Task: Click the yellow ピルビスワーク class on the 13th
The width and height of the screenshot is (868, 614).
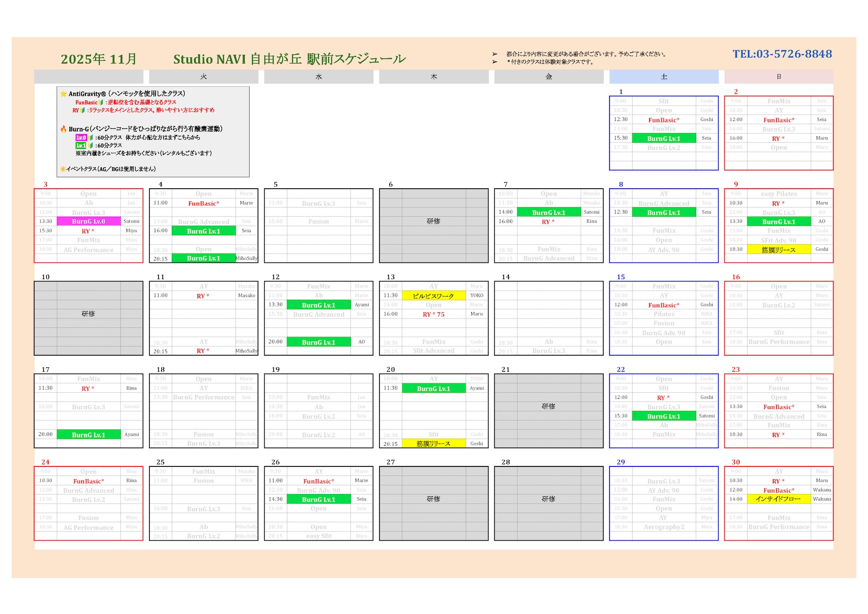Action: tap(434, 296)
